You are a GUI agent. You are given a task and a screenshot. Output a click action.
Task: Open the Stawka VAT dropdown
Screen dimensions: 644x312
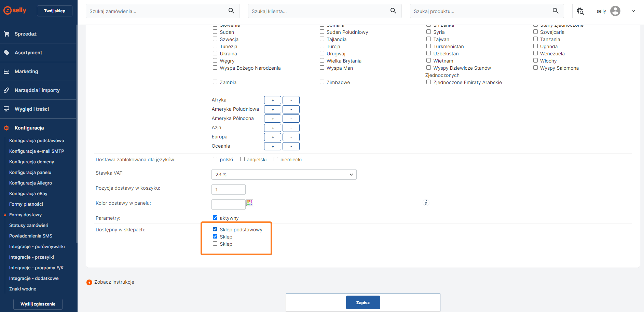[284, 175]
